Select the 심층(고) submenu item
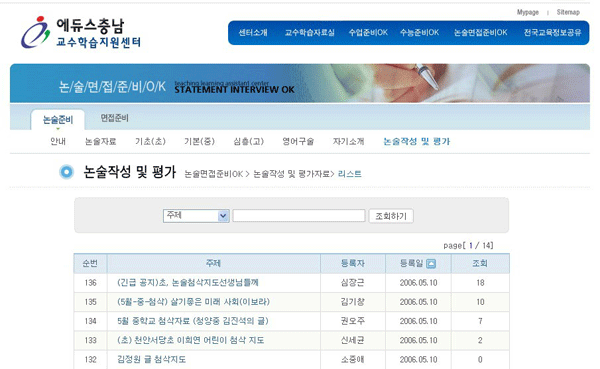Viewport: 600px width, 369px height. (249, 142)
